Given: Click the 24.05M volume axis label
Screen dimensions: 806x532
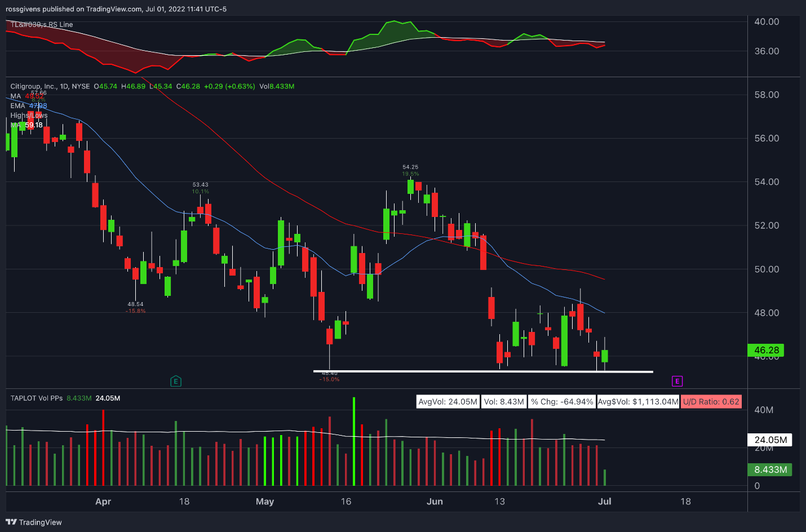Looking at the screenshot, I should point(770,440).
